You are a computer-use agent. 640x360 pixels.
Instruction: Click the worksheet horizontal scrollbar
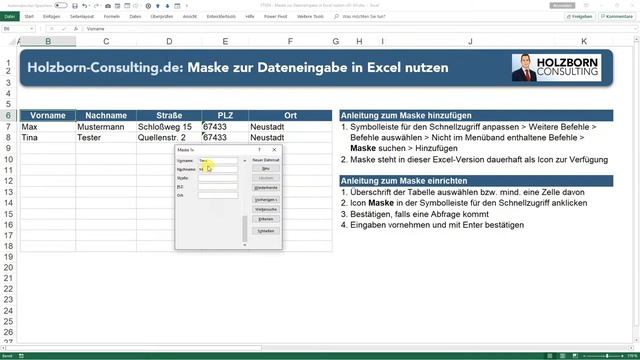(x=133, y=348)
